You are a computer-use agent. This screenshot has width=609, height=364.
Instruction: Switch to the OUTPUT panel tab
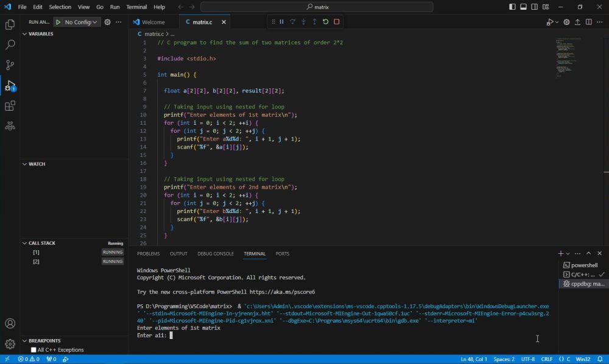(x=178, y=253)
